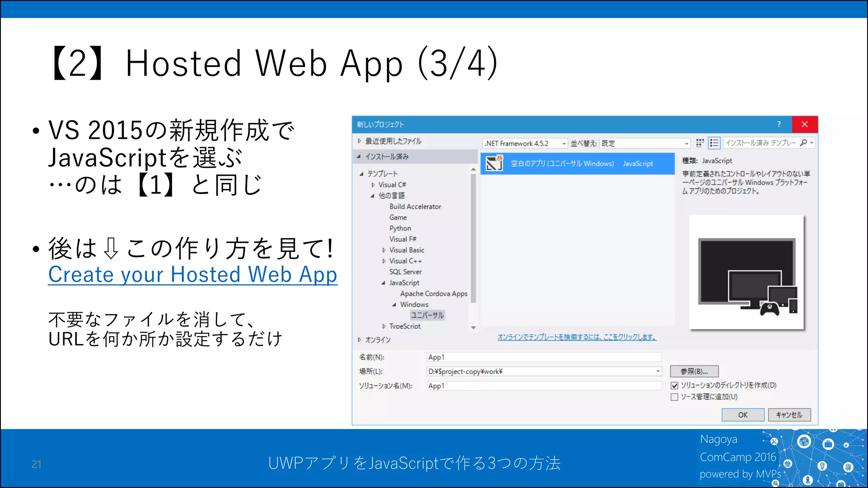Select SQL Server category
The width and height of the screenshot is (868, 488).
coord(406,272)
